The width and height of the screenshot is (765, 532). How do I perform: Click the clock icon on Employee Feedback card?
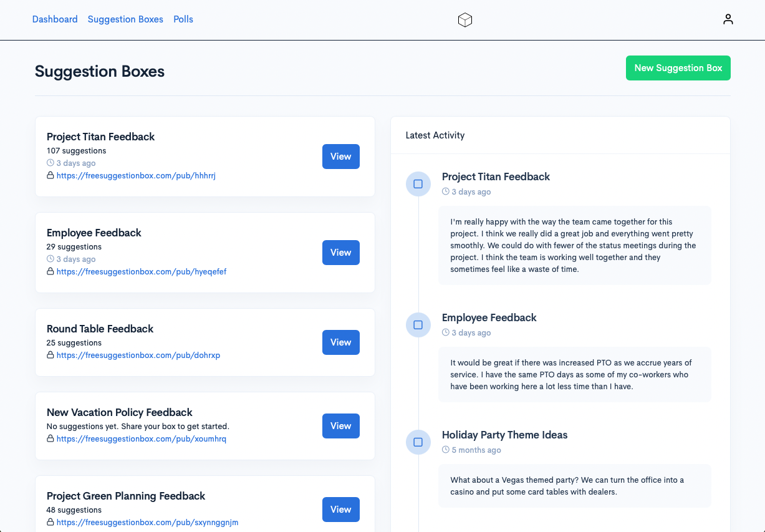pyautogui.click(x=50, y=259)
